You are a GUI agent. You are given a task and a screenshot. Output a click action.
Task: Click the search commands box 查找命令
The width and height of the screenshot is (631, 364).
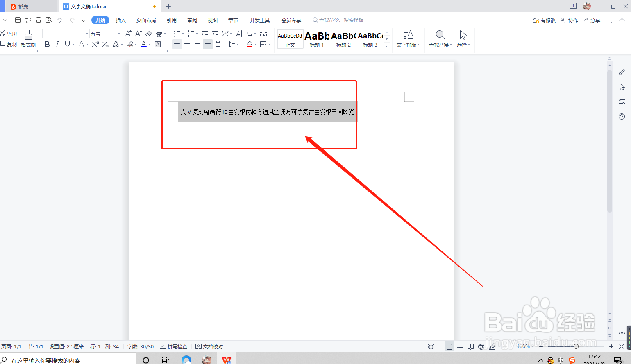pos(338,20)
